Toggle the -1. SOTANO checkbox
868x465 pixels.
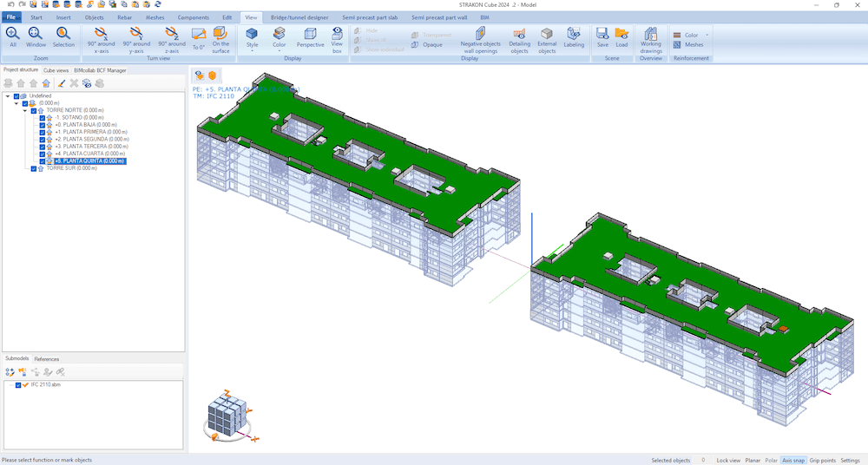[43, 118]
